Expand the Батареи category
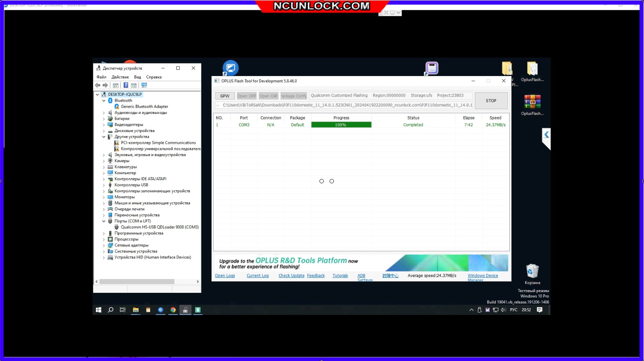644x361 pixels. pos(104,119)
